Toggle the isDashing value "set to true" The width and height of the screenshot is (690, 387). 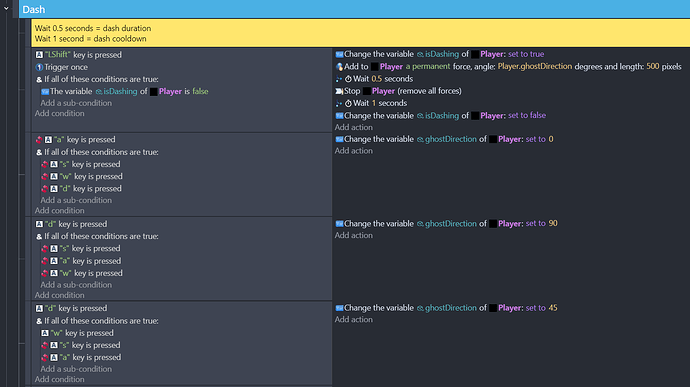(526, 54)
